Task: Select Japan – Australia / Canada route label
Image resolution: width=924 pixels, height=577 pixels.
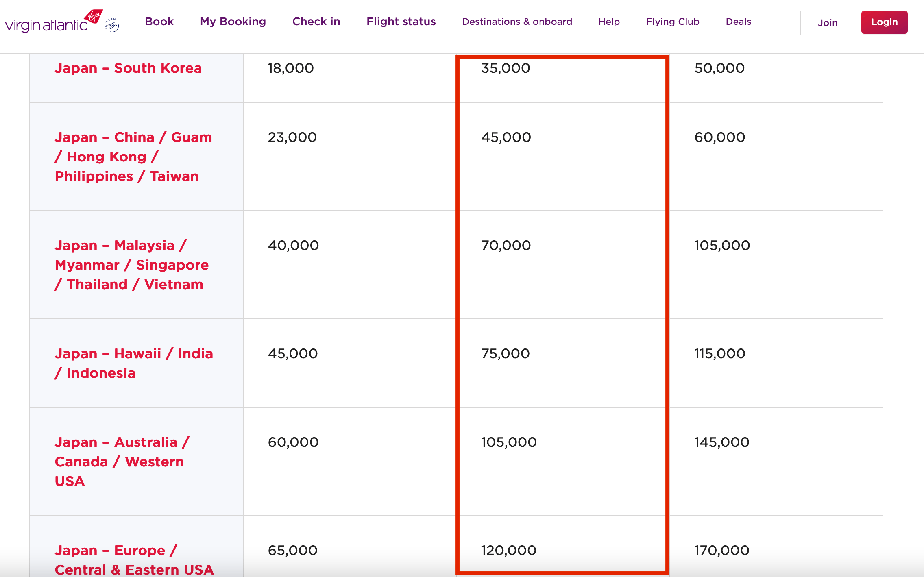Action: click(122, 462)
